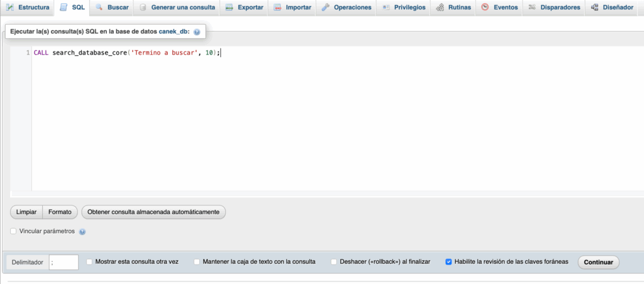This screenshot has height=284, width=644.
Task: Click the Diseñador tab icon
Action: tap(594, 8)
